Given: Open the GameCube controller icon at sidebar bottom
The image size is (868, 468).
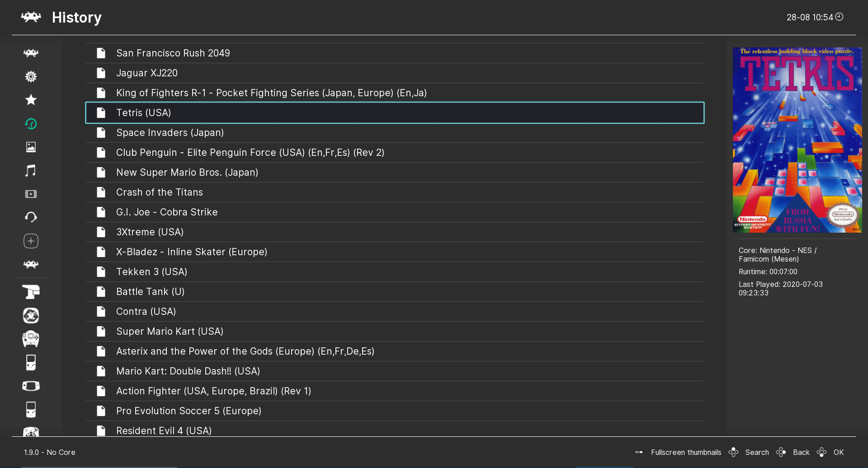Looking at the screenshot, I should pos(31,431).
